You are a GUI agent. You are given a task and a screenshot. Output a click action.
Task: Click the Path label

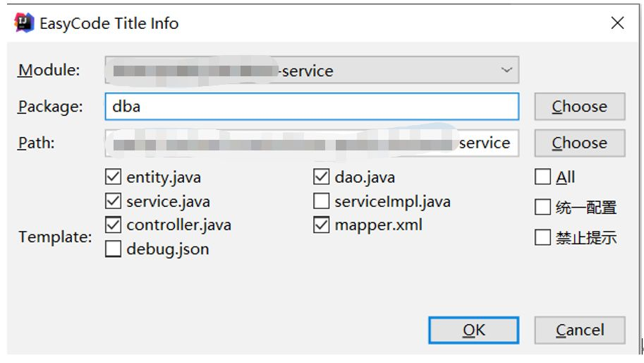pyautogui.click(x=36, y=143)
